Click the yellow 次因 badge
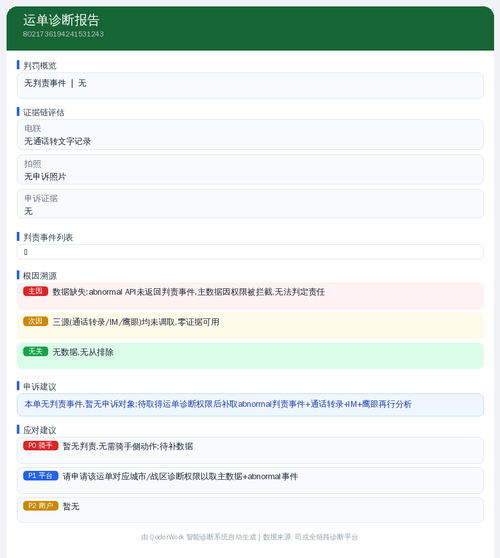This screenshot has width=500, height=558. tap(36, 321)
